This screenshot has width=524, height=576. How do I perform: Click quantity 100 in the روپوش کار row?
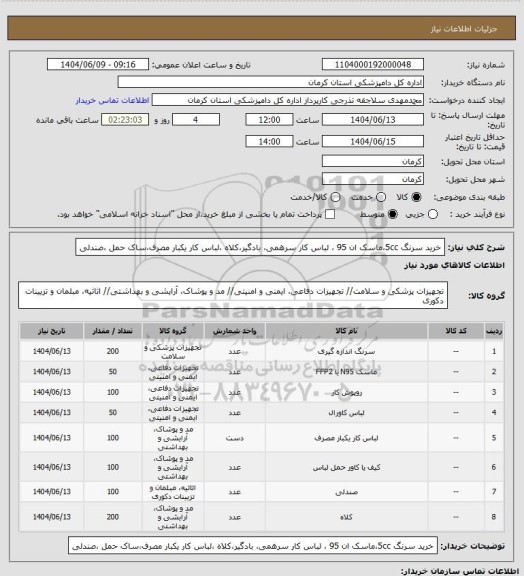point(112,392)
